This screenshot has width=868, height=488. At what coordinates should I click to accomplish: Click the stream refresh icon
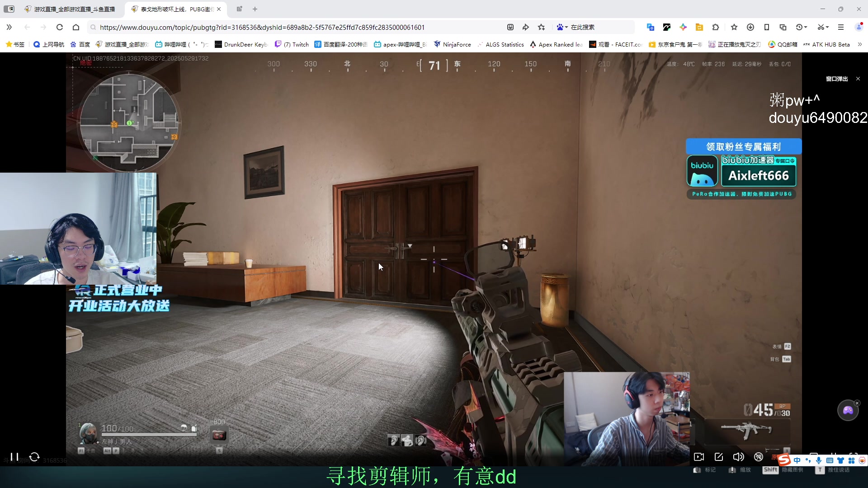34,457
